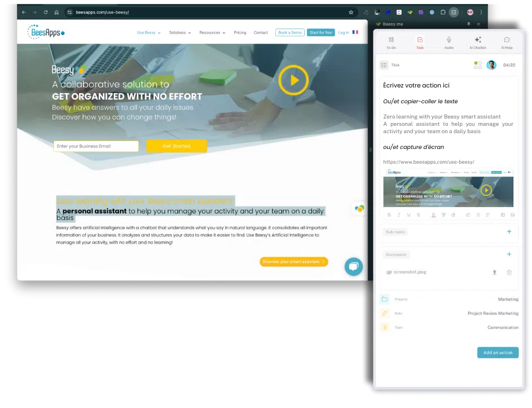Upload icon next to screenshot.jpeg
Viewport: 532px width, 408px height.
click(x=494, y=272)
